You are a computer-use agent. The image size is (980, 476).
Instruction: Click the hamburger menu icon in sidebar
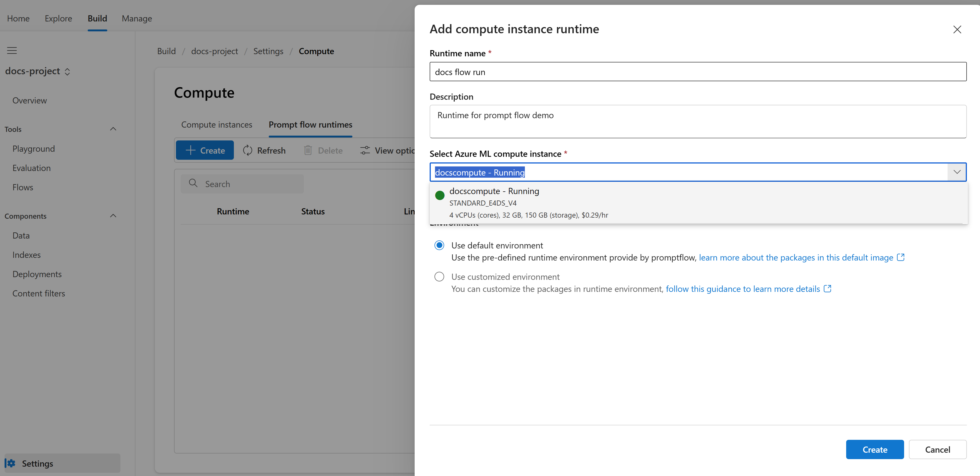[x=12, y=51]
